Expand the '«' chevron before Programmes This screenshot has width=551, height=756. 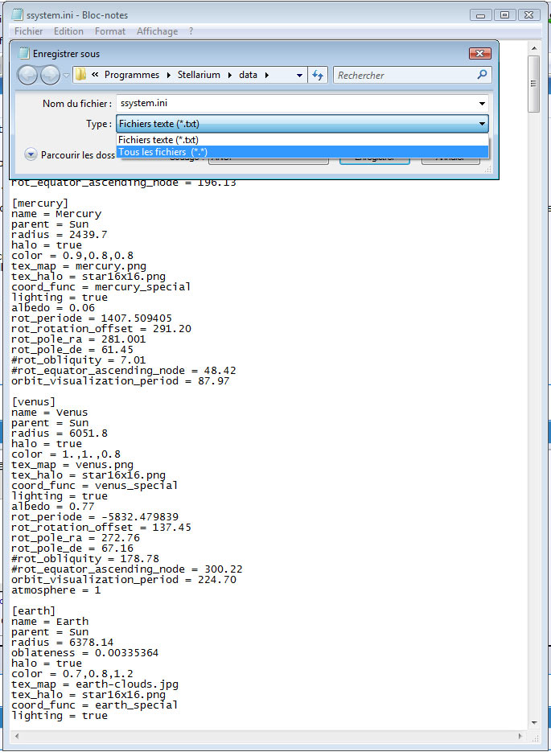[x=95, y=75]
